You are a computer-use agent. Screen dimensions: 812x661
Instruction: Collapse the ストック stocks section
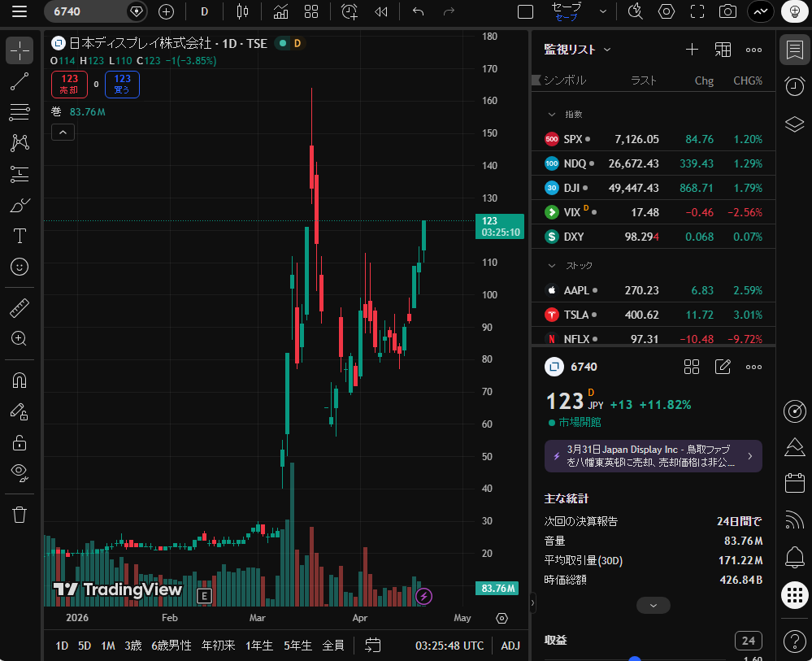point(552,266)
